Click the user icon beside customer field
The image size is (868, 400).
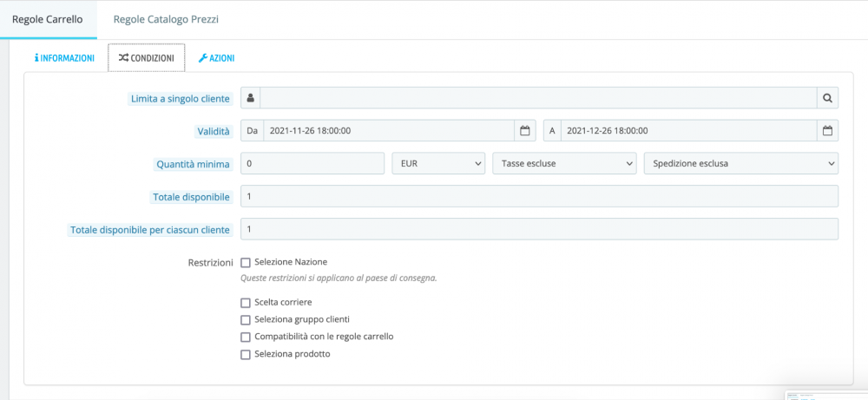(x=250, y=98)
